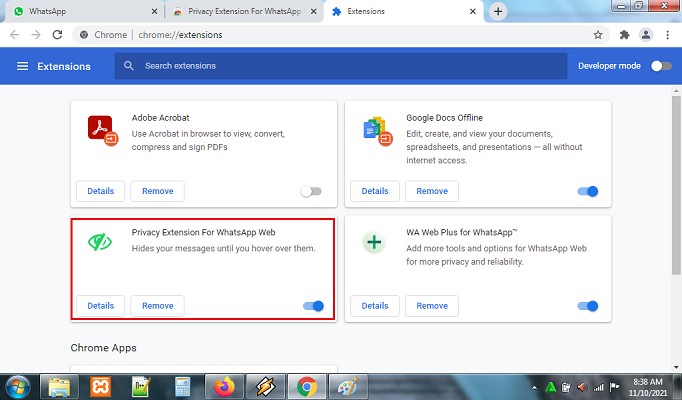This screenshot has height=400, width=682.
Task: Disable the WA Web Plus toggle
Action: (x=588, y=306)
